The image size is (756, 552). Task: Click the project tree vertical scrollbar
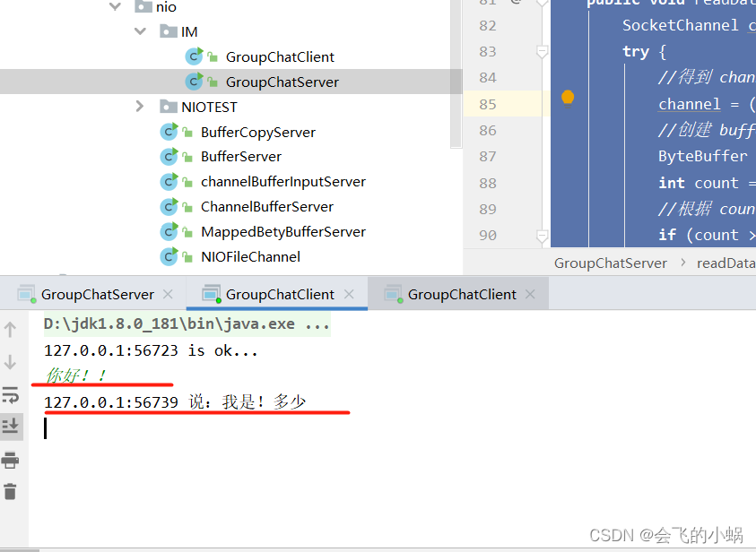(x=456, y=73)
